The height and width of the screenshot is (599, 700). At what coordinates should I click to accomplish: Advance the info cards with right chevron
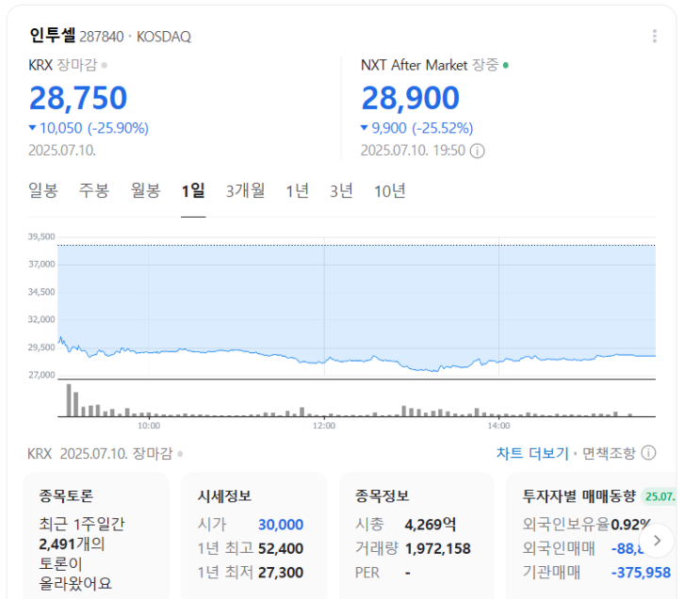click(657, 541)
